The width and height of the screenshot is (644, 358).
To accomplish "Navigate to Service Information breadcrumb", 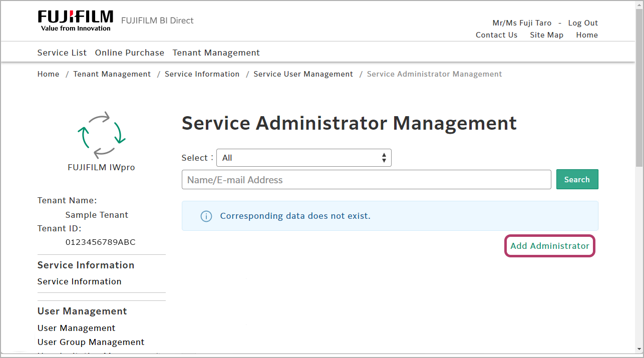I will pyautogui.click(x=202, y=74).
